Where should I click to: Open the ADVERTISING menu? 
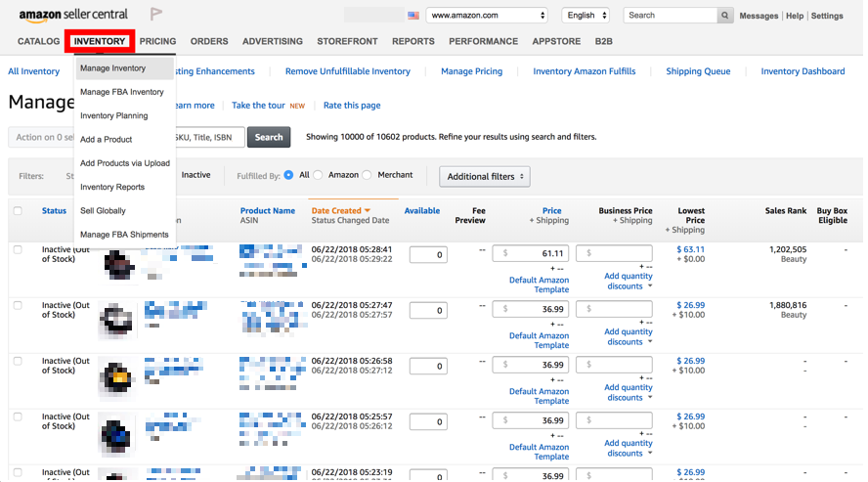273,41
